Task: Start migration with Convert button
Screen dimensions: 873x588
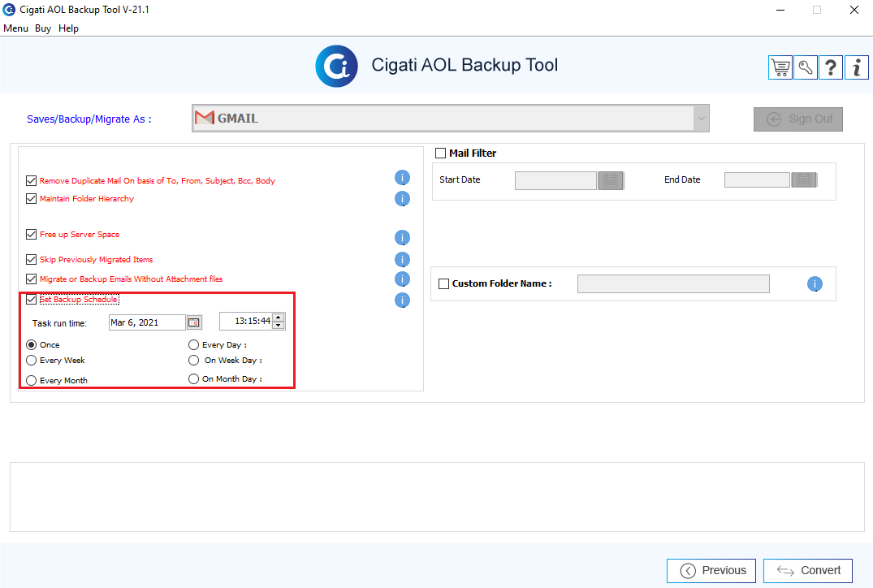Action: pyautogui.click(x=808, y=571)
